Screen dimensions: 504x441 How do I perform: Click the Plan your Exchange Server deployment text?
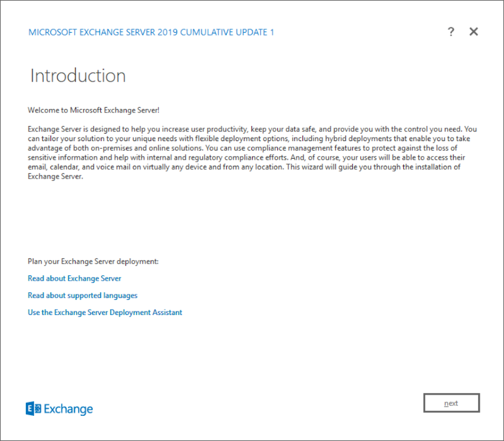[x=93, y=261]
